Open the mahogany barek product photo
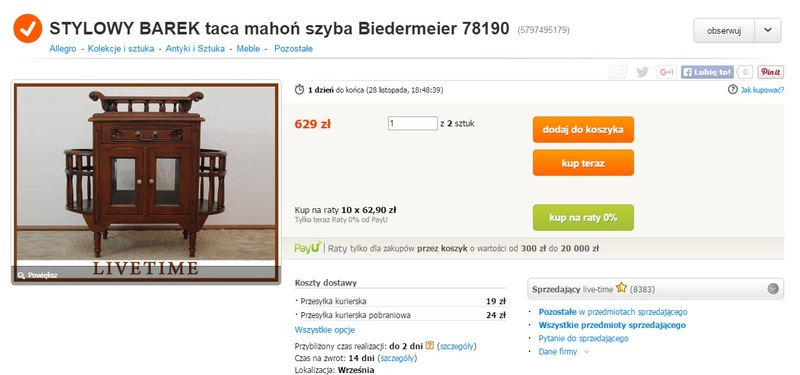The image size is (800, 375). point(146,182)
